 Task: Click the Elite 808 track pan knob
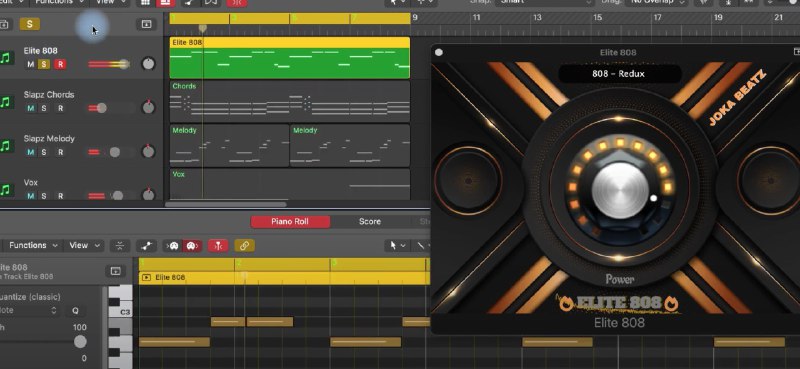click(x=148, y=64)
